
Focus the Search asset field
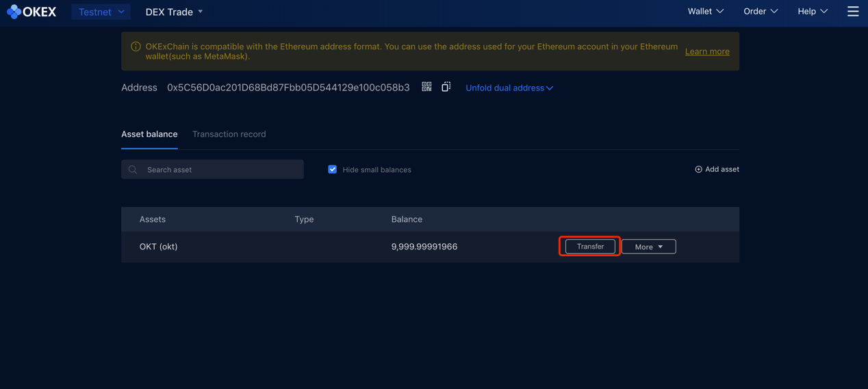212,169
